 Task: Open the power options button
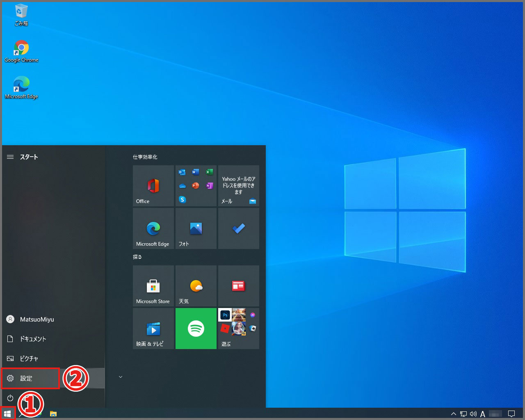10,398
